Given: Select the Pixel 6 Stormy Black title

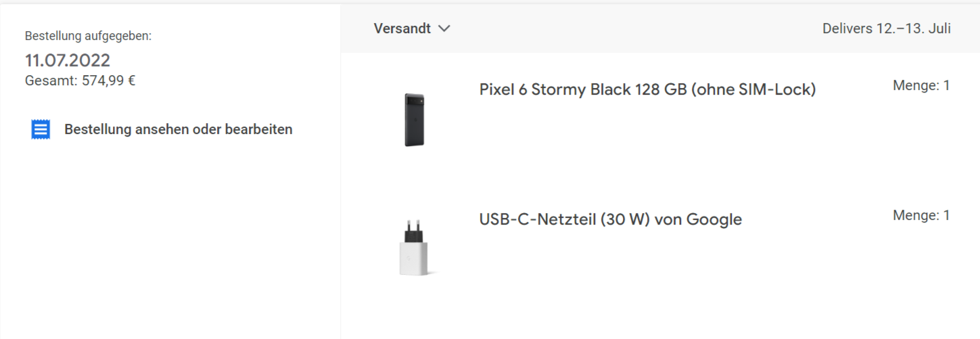Looking at the screenshot, I should 647,89.
